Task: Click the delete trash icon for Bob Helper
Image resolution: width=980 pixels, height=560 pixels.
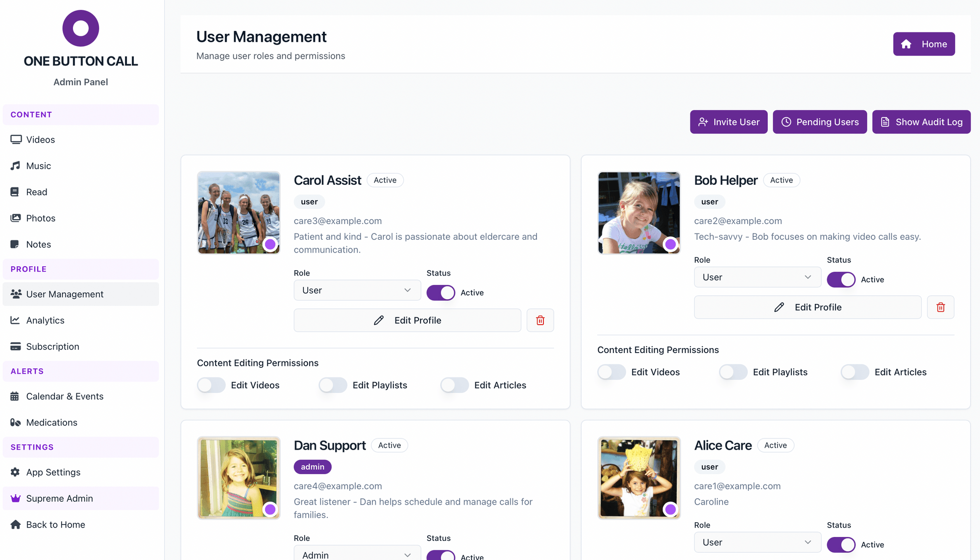Action: point(940,307)
